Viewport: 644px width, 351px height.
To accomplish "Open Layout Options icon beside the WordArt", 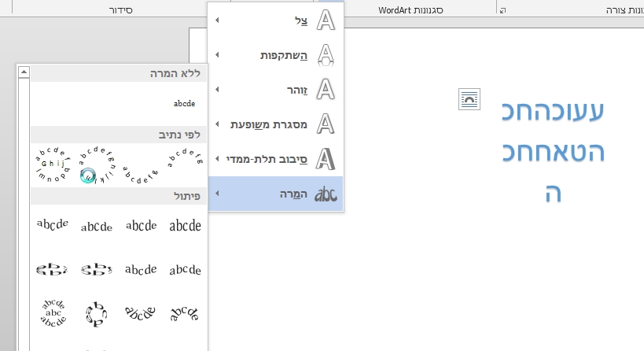I will 469,98.
